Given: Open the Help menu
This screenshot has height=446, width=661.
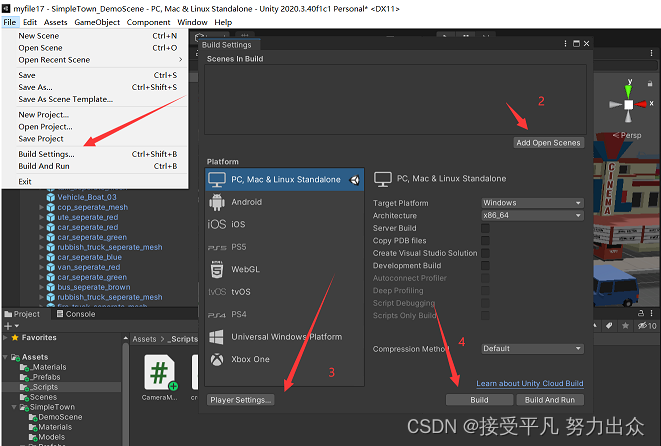Looking at the screenshot, I should tap(223, 22).
